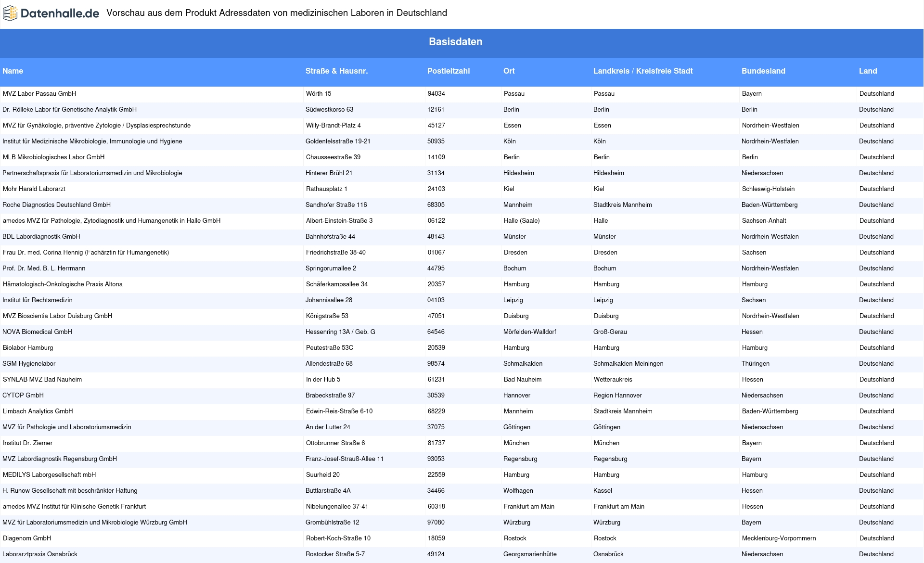Click street cell Wörth 15

(319, 94)
